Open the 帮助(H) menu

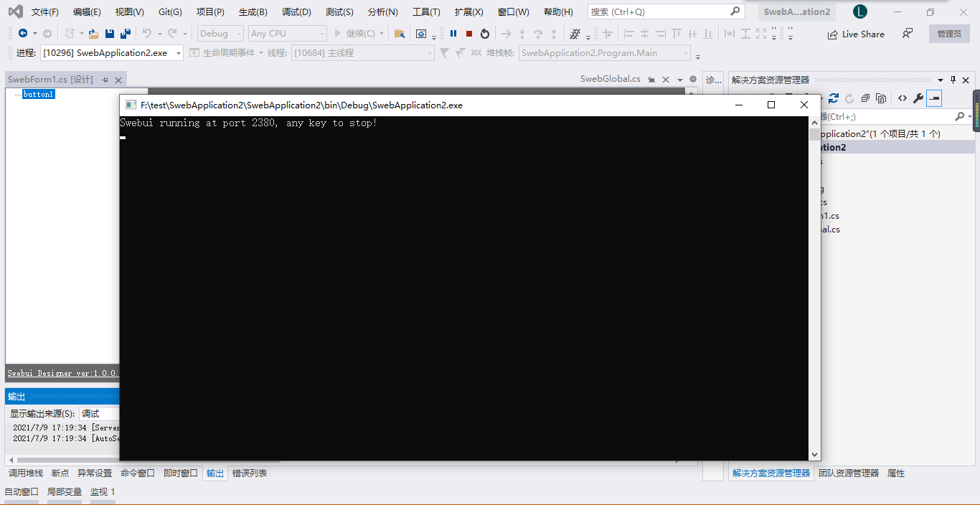tap(558, 12)
